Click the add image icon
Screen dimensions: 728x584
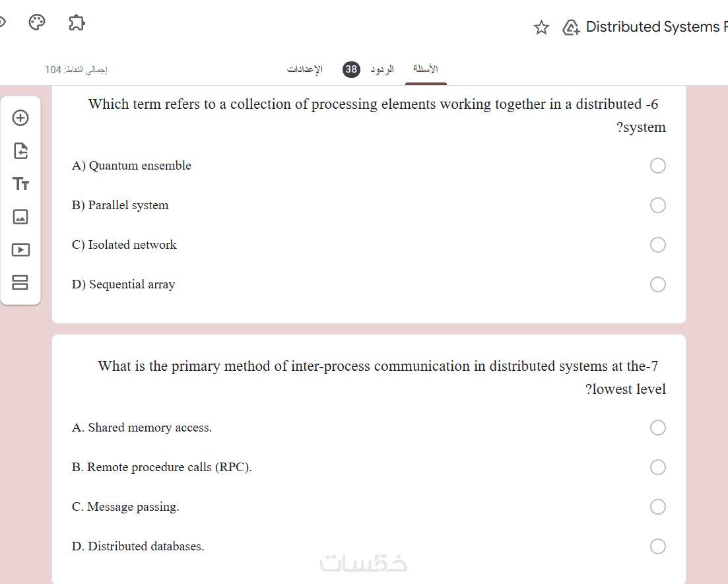coord(21,216)
